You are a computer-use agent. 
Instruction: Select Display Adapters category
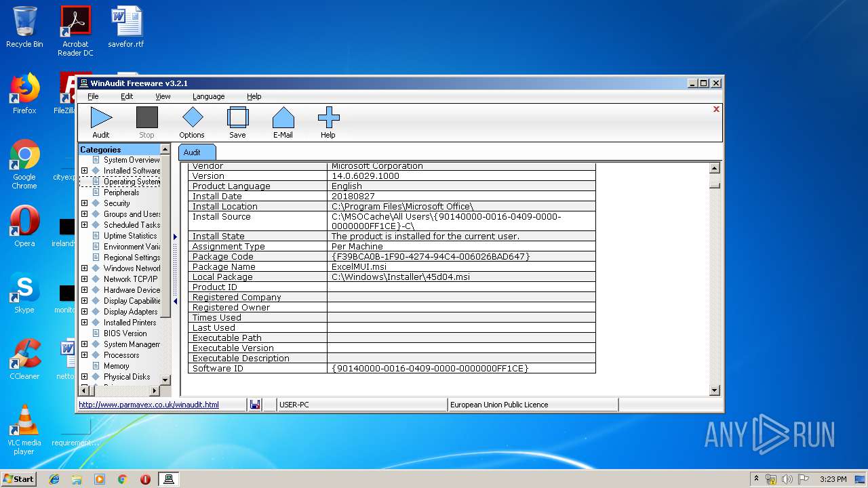click(x=131, y=312)
